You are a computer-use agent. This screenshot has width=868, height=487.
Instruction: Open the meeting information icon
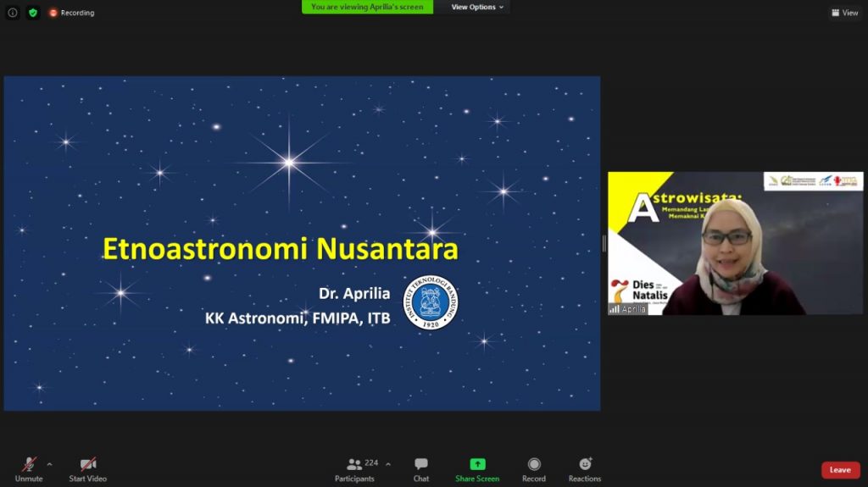coord(13,12)
